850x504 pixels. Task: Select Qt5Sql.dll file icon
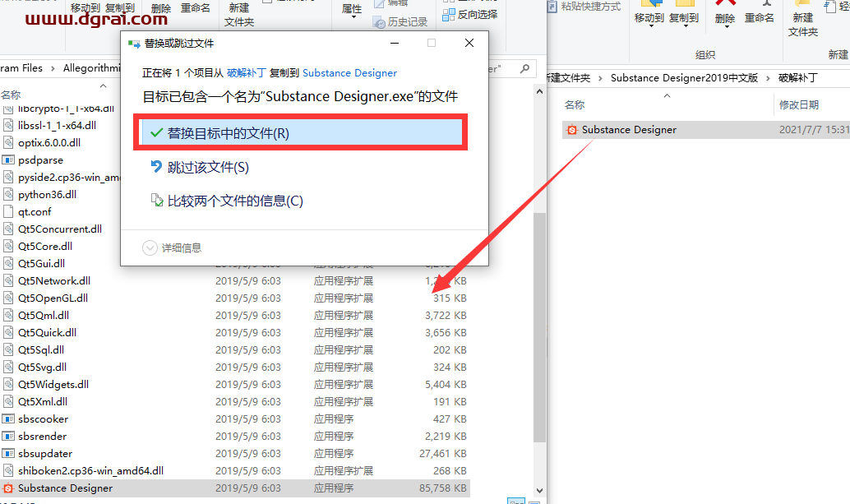8,349
